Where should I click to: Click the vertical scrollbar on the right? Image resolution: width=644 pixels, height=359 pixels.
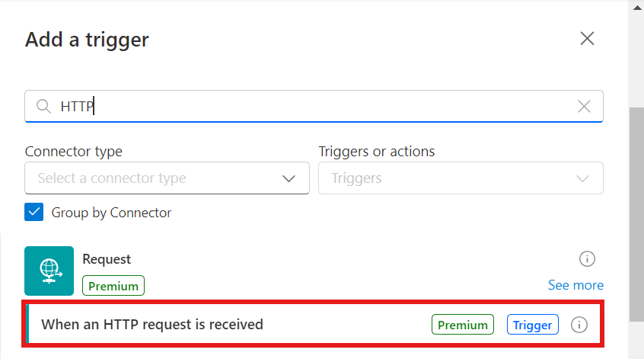(x=636, y=213)
